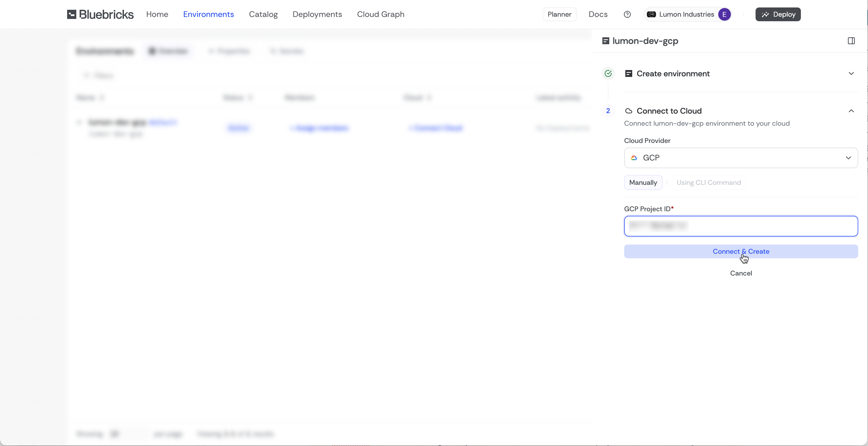Collapse the Connect to Cloud section

(x=851, y=111)
